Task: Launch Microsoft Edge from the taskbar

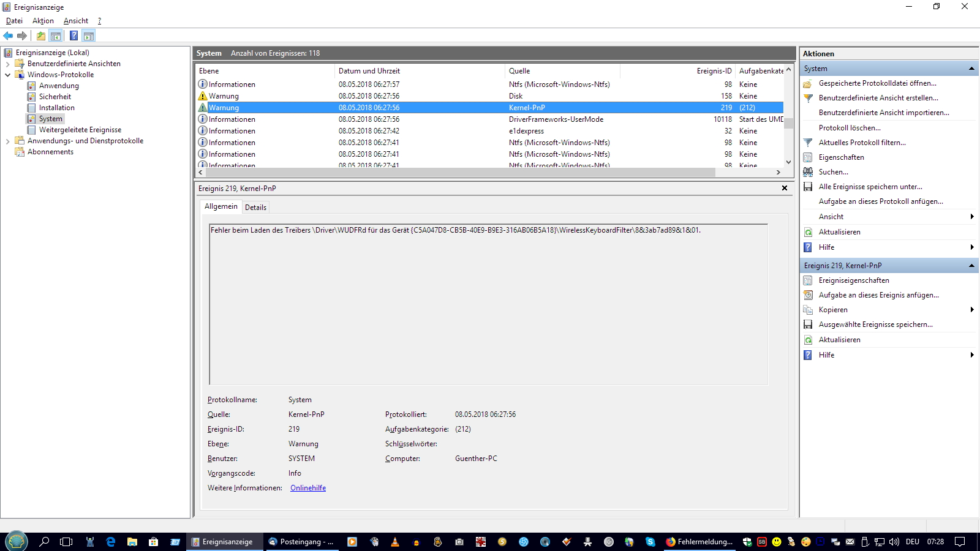Action: tap(111, 542)
